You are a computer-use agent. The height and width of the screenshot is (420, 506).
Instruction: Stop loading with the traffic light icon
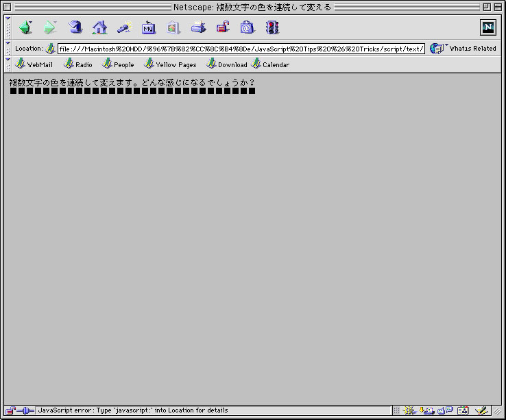click(272, 27)
